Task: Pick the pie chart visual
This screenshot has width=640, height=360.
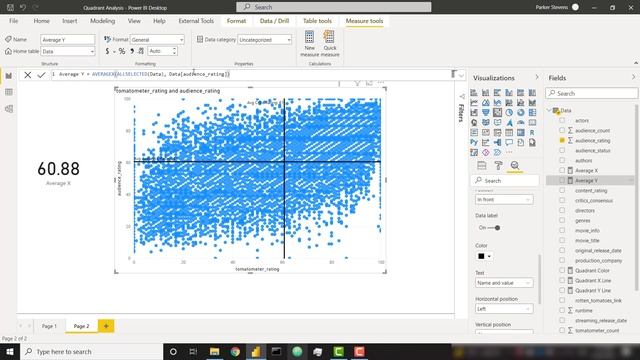Action: click(x=509, y=113)
